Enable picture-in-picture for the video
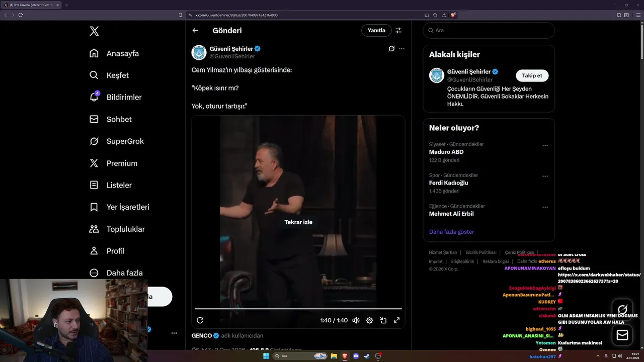Image resolution: width=644 pixels, height=362 pixels. (x=383, y=320)
